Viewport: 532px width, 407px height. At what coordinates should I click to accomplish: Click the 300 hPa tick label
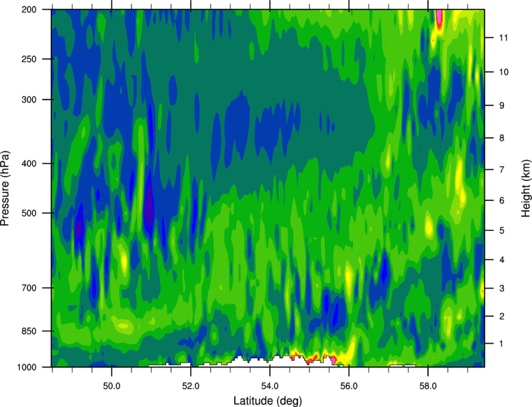pos(29,100)
